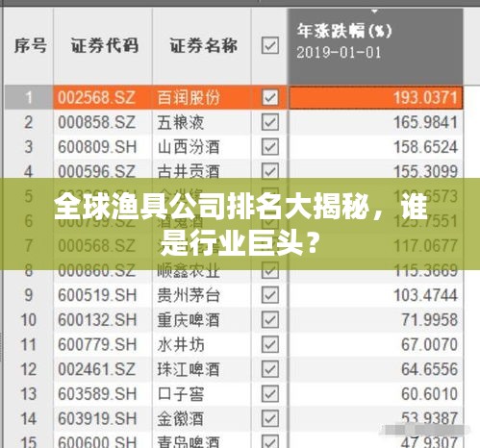Click the sort arrow above 年涨跌幅 header
480x448 pixels.
(x=374, y=12)
